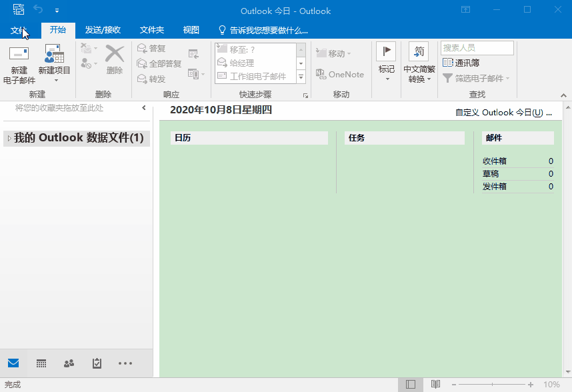The height and width of the screenshot is (392, 572).
Task: Switch to Mail view icon
Action: point(13,363)
